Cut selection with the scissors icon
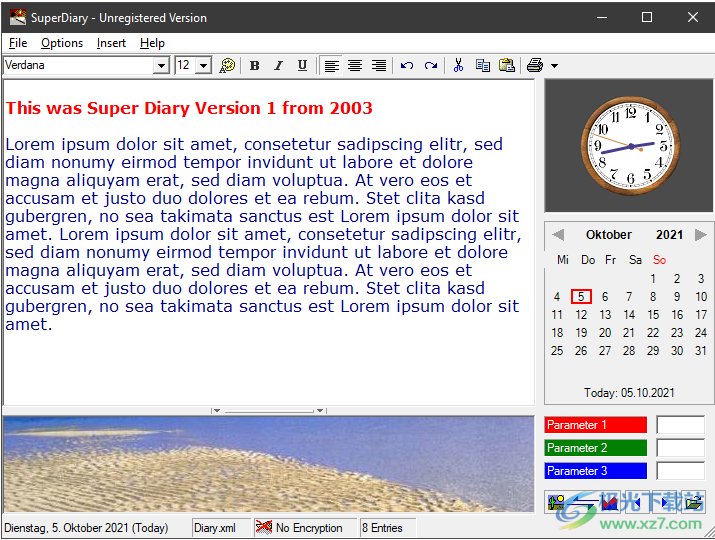The image size is (715, 540). pyautogui.click(x=458, y=66)
